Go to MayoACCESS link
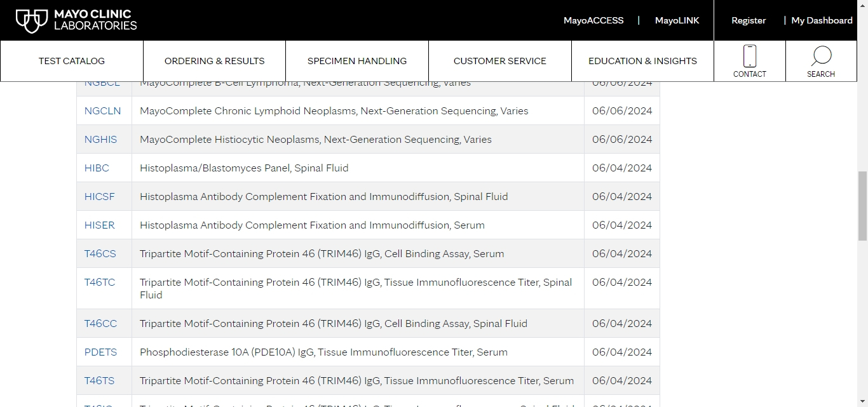The width and height of the screenshot is (868, 407). [593, 20]
